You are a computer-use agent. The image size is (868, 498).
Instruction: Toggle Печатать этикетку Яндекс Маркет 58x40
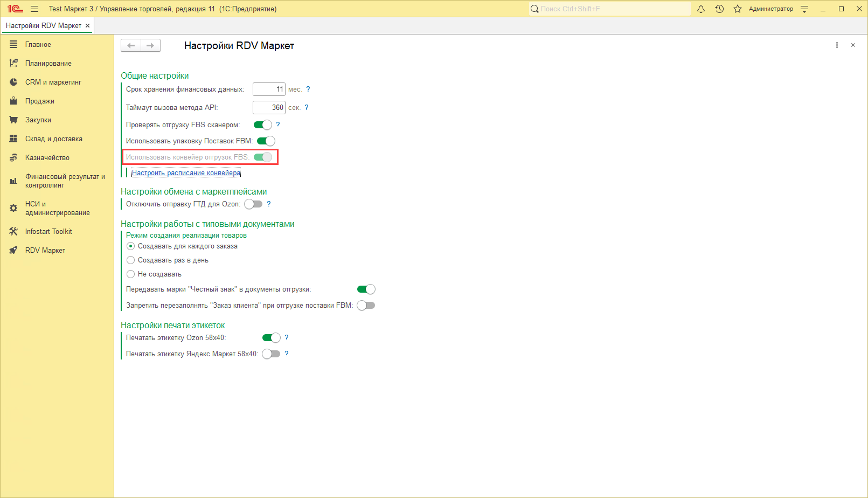(272, 354)
